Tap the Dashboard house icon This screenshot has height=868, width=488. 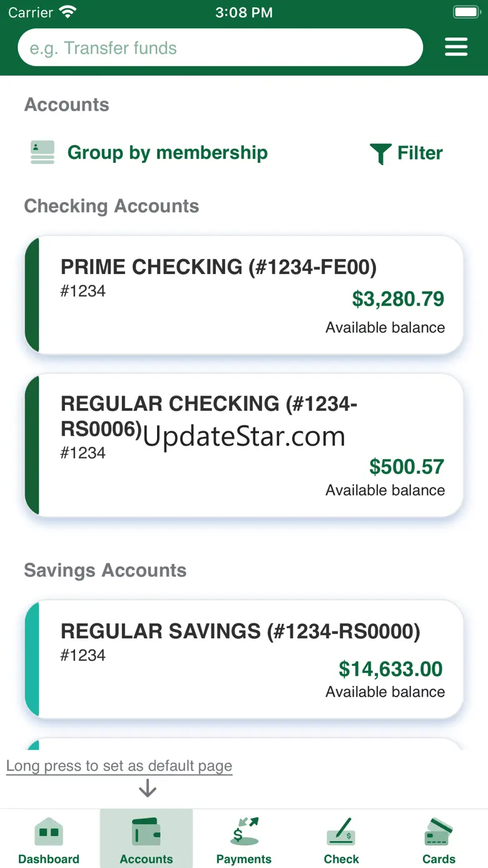[x=49, y=832]
